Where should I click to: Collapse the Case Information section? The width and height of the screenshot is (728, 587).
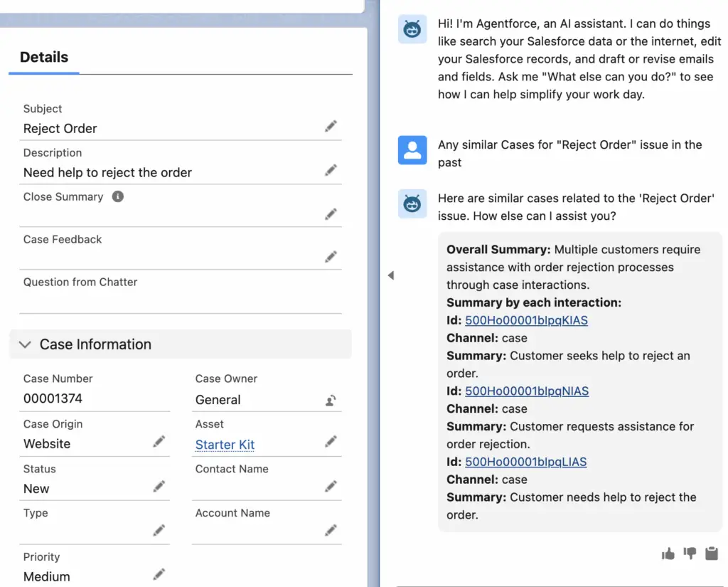(x=25, y=344)
